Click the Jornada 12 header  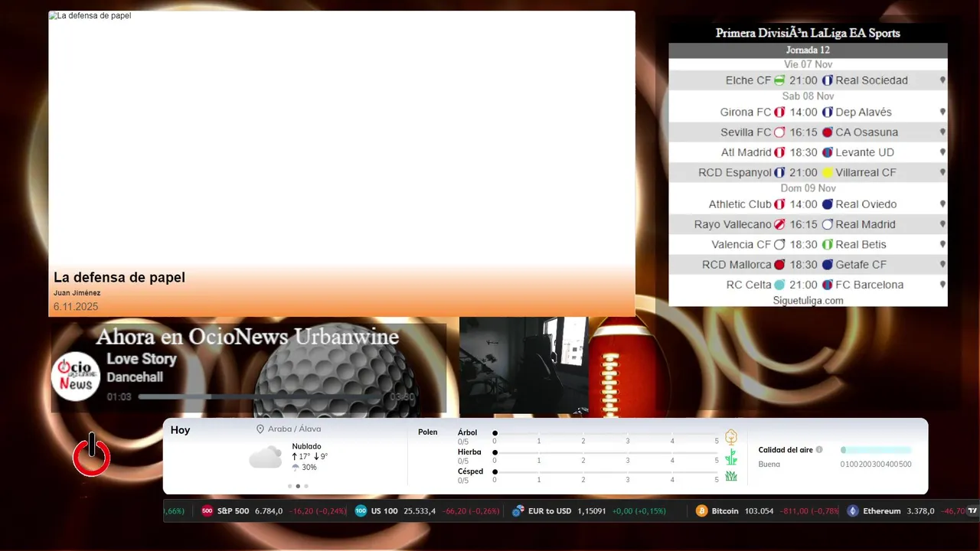808,51
